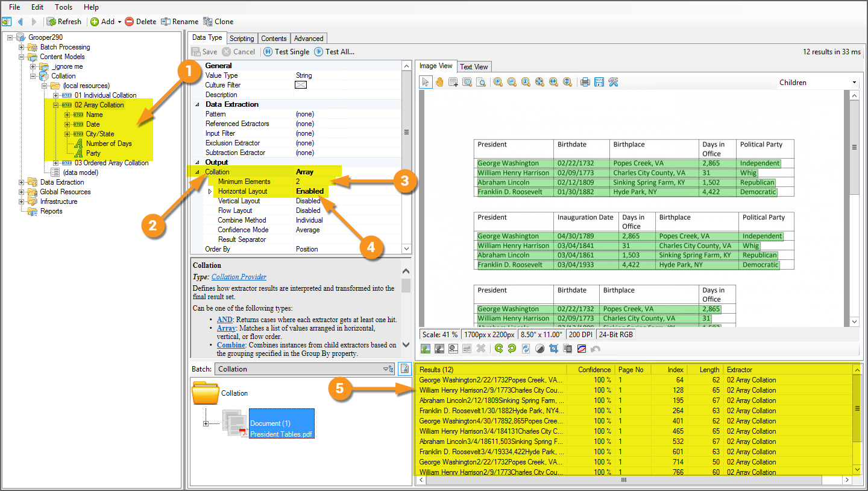Select the hand pan tool
This screenshot has width=868, height=491.
(x=439, y=83)
